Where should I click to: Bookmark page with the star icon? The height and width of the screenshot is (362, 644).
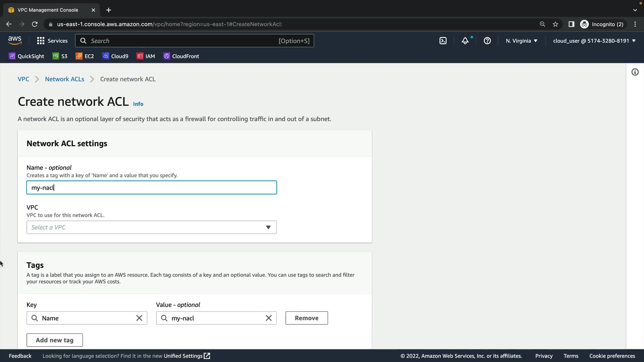coord(555,24)
